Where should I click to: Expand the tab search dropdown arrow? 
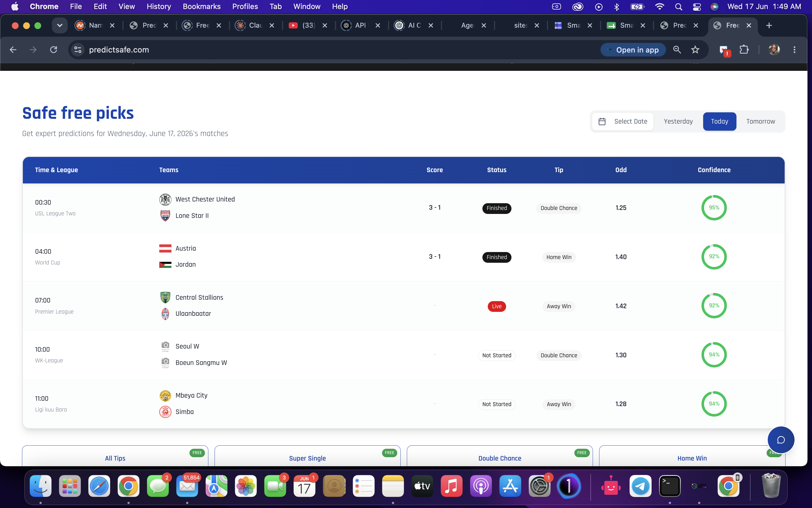tap(59, 25)
